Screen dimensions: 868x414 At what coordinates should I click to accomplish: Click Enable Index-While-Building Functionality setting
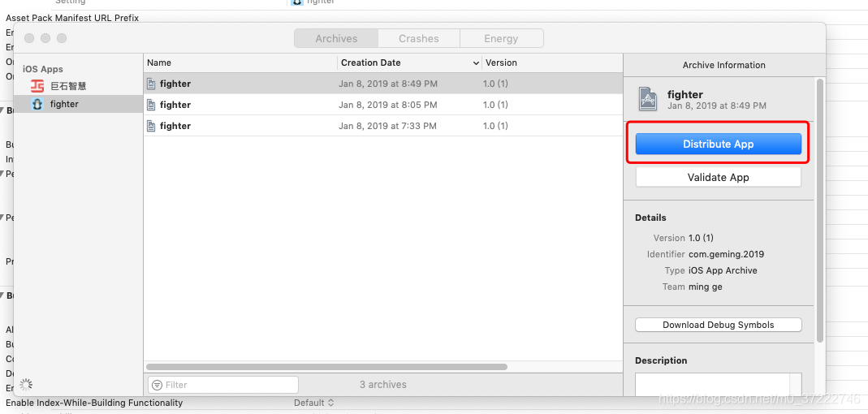point(94,403)
